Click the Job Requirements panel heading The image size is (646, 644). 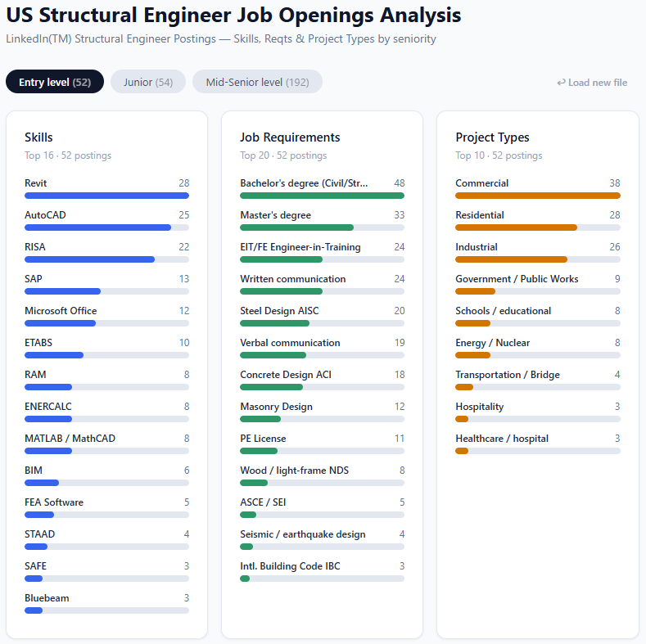[x=290, y=137]
